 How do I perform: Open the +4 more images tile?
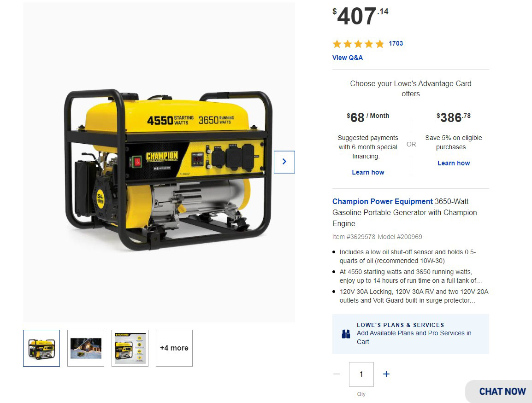pos(174,348)
